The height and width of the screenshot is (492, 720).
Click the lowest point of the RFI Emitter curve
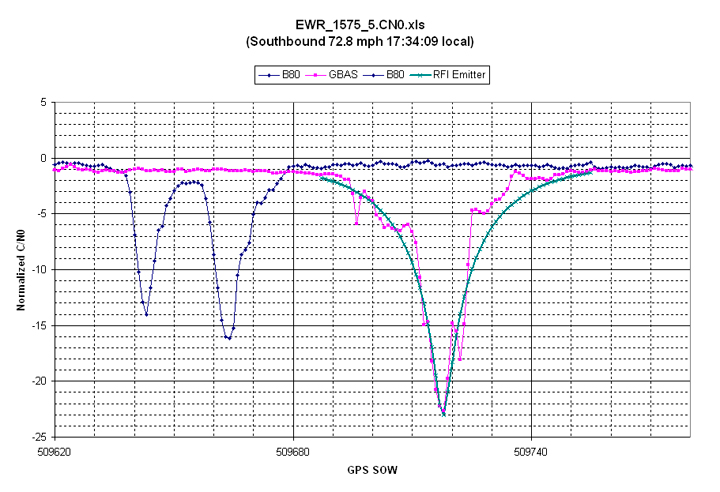444,413
